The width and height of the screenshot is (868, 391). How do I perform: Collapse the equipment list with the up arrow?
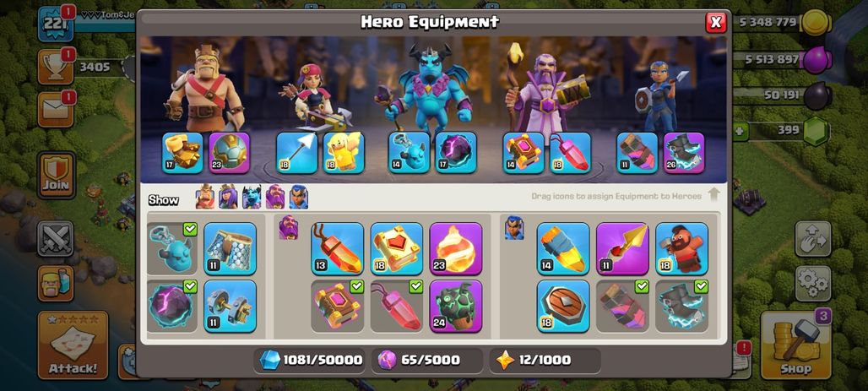(x=713, y=194)
